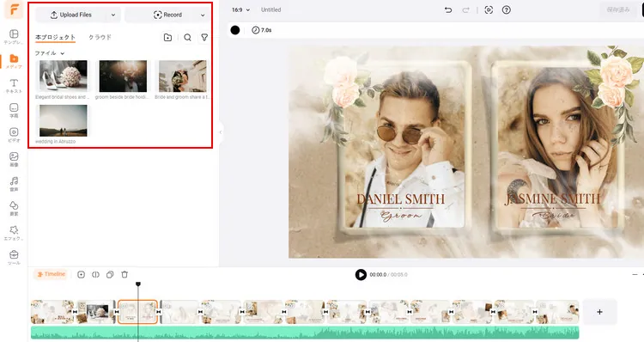This screenshot has width=644, height=342.
Task: Click the saved status button at top right
Action: pos(618,9)
